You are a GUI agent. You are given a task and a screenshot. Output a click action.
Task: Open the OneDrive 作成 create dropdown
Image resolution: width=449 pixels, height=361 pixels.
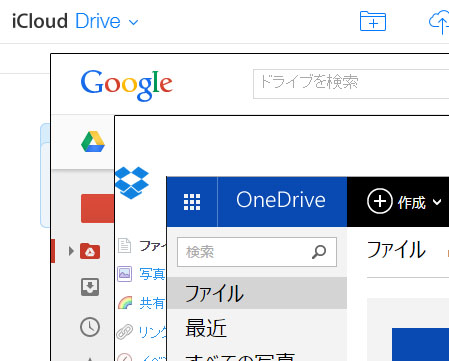pos(404,202)
